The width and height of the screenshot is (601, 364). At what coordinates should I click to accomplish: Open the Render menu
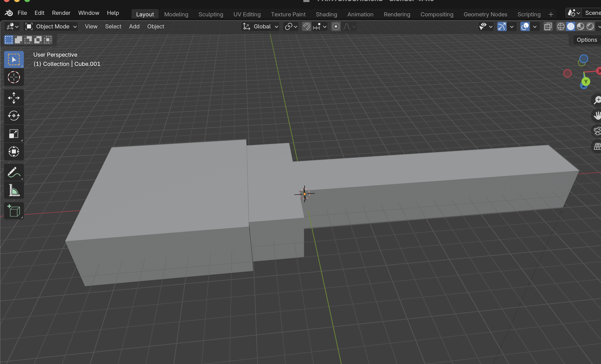tap(61, 13)
